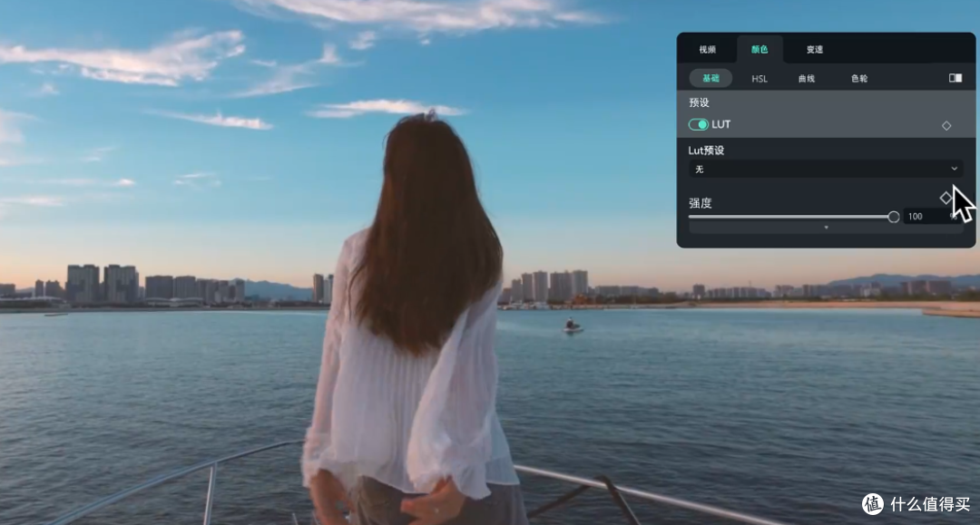980x525 pixels.
Task: Click the 强度 slider handle
Action: tap(893, 217)
